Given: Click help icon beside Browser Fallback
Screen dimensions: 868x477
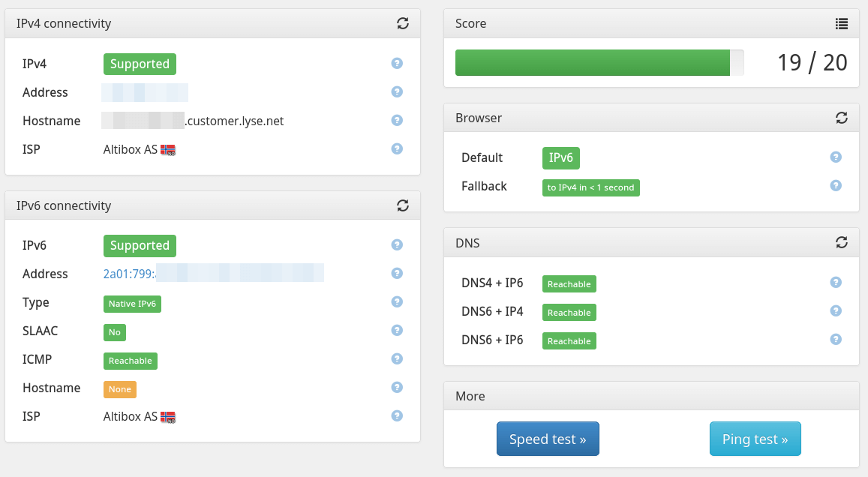Looking at the screenshot, I should click(836, 186).
